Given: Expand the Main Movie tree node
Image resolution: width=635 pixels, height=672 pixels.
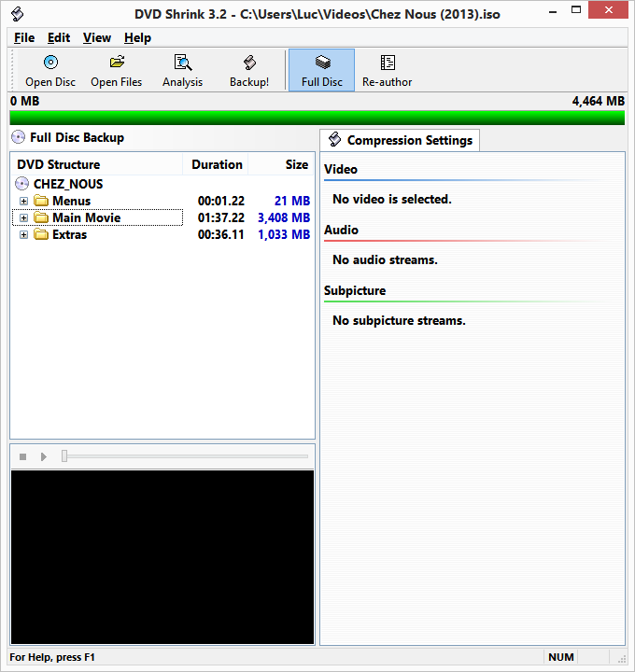Looking at the screenshot, I should point(24,217).
